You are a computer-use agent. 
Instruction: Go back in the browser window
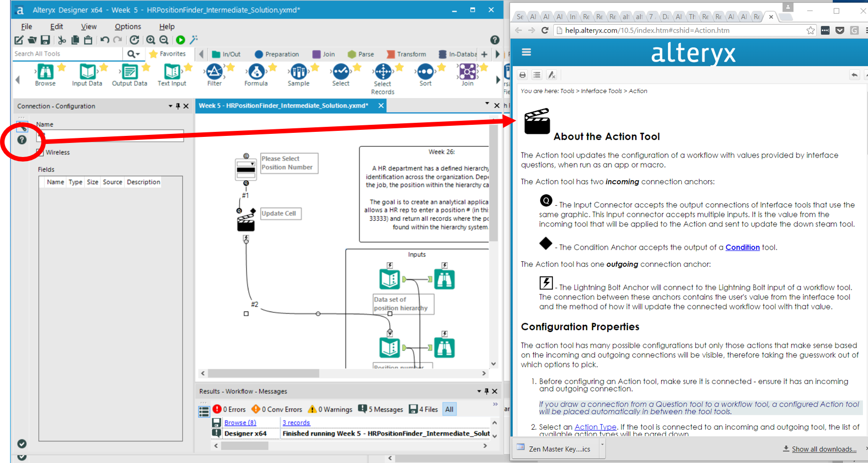click(519, 31)
